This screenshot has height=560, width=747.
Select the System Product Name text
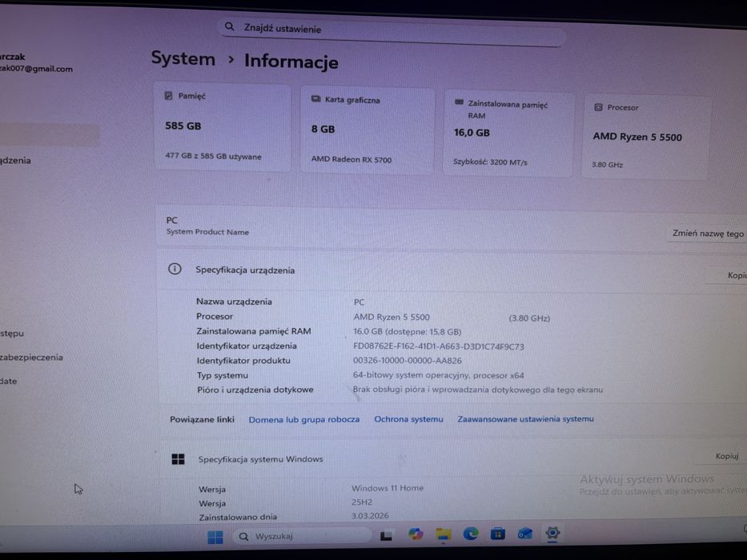point(207,232)
